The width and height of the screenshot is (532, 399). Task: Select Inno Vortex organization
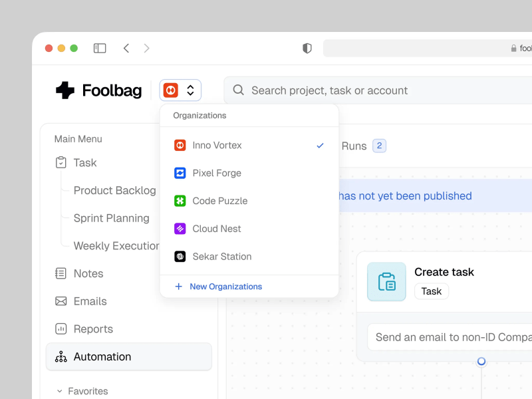pyautogui.click(x=249, y=146)
